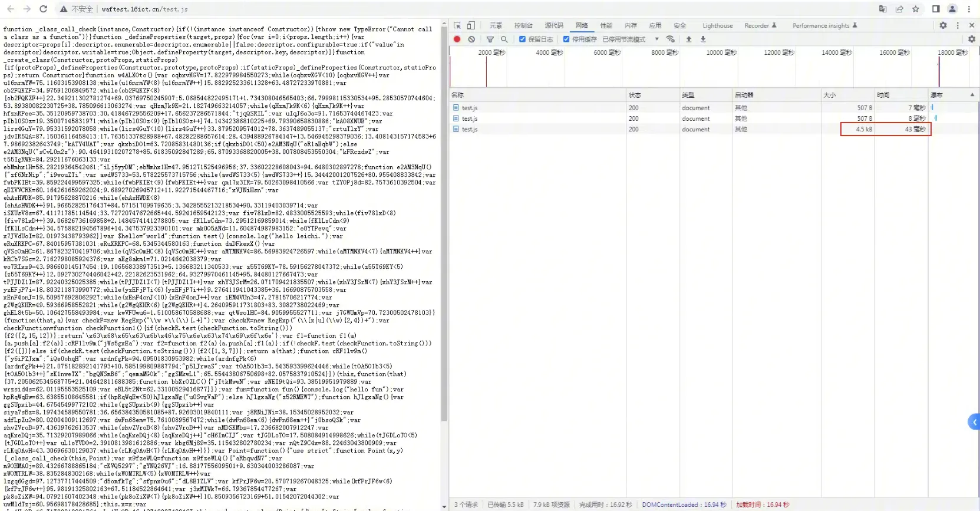Sort by the 瀑布 waterfall column arrow
This screenshot has height=511, width=980.
[972, 95]
